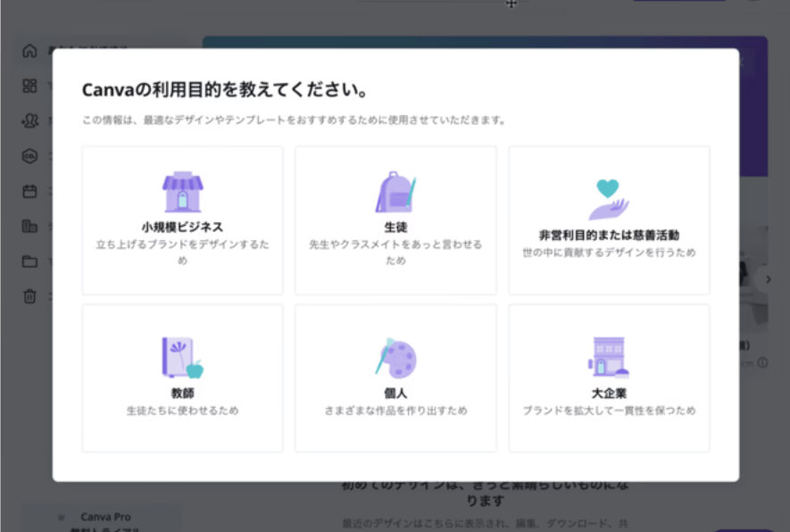Advance carousel with right chevron arrow

pyautogui.click(x=768, y=279)
